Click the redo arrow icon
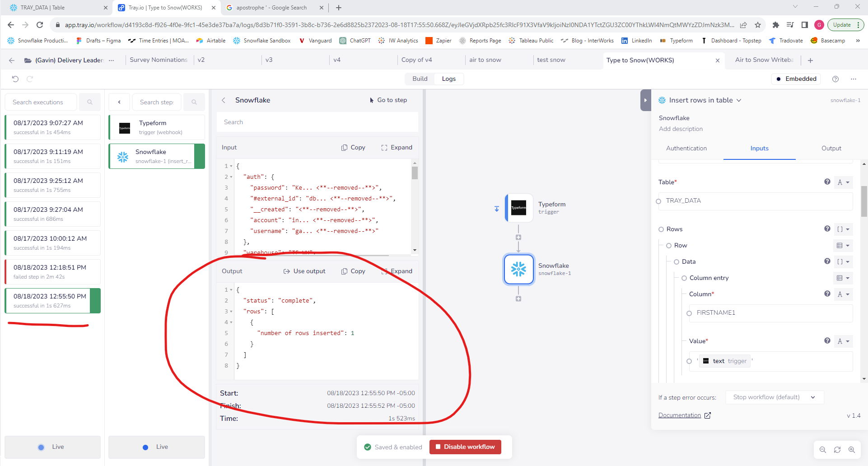Image resolution: width=868 pixels, height=466 pixels. point(30,79)
